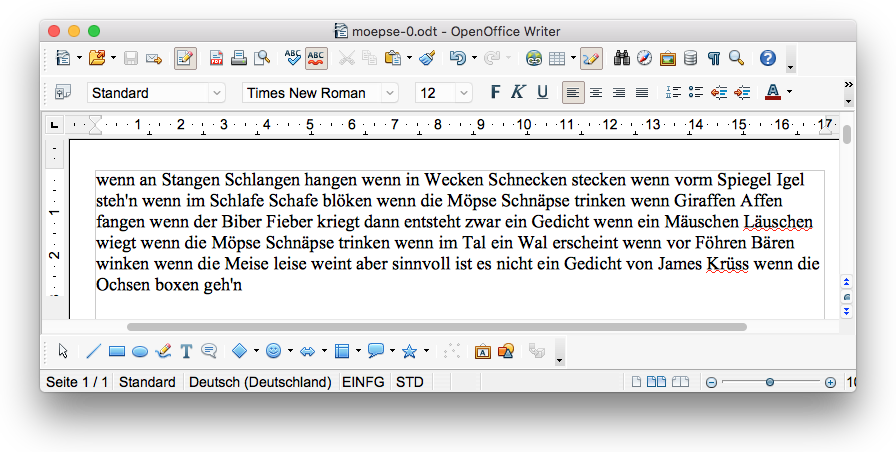The width and height of the screenshot is (896, 452).
Task: Open Times New Roman font dropdown
Action: point(390,93)
